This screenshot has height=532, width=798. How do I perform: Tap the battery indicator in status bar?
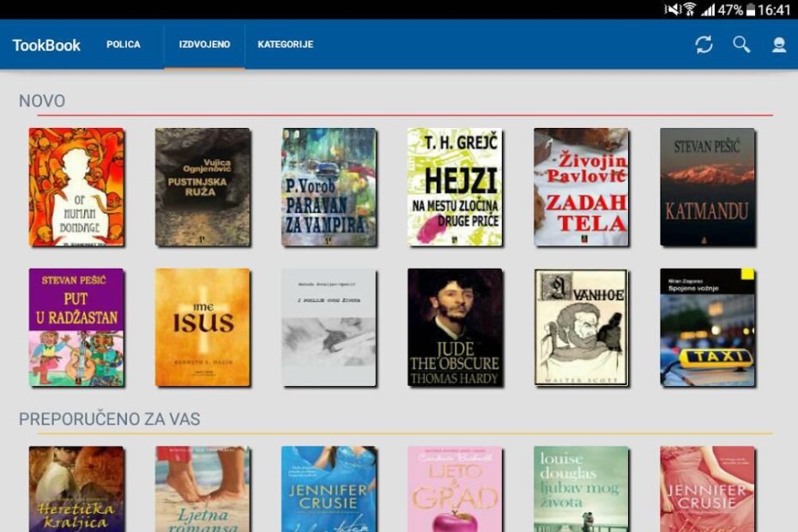[751, 9]
